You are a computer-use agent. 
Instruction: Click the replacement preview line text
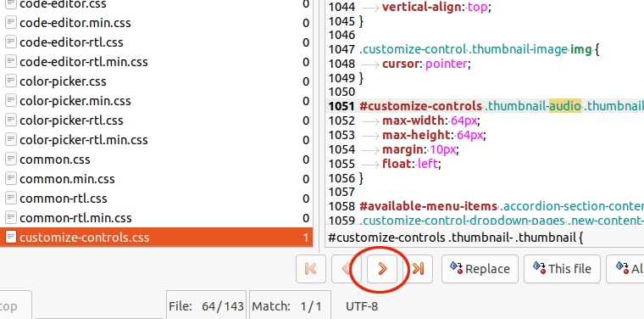point(456,238)
